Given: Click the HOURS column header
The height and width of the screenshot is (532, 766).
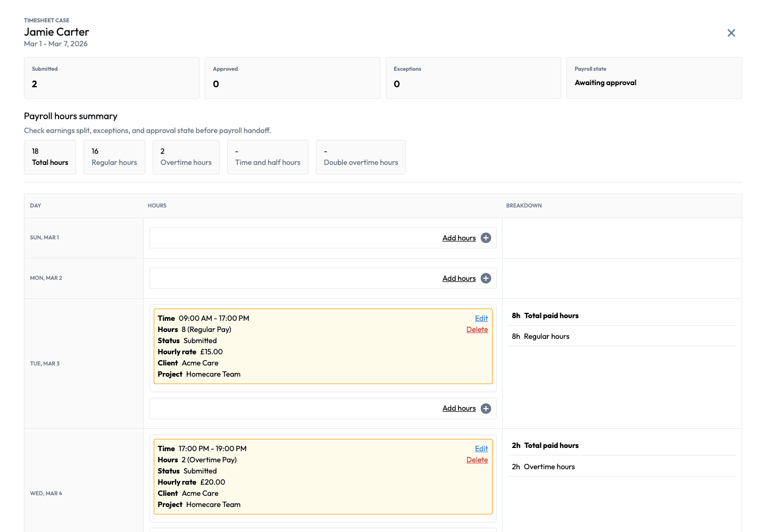Looking at the screenshot, I should [157, 205].
